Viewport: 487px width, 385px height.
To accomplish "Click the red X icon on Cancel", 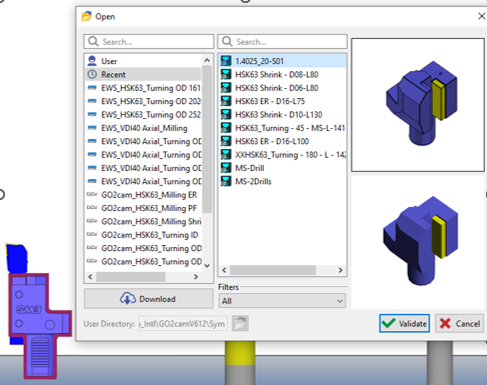I will (x=445, y=323).
